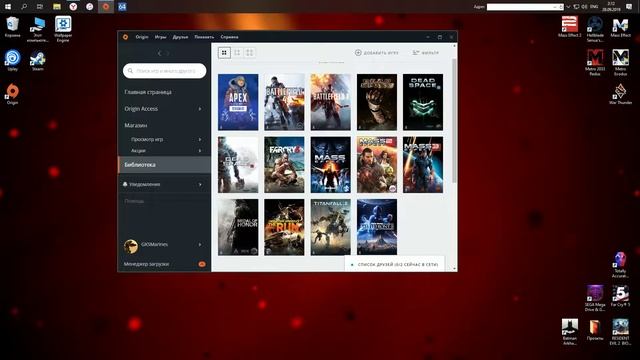This screenshot has width=640, height=360.
Task: Select the Mass Effect 2 desktop shortcut
Action: pyautogui.click(x=569, y=27)
